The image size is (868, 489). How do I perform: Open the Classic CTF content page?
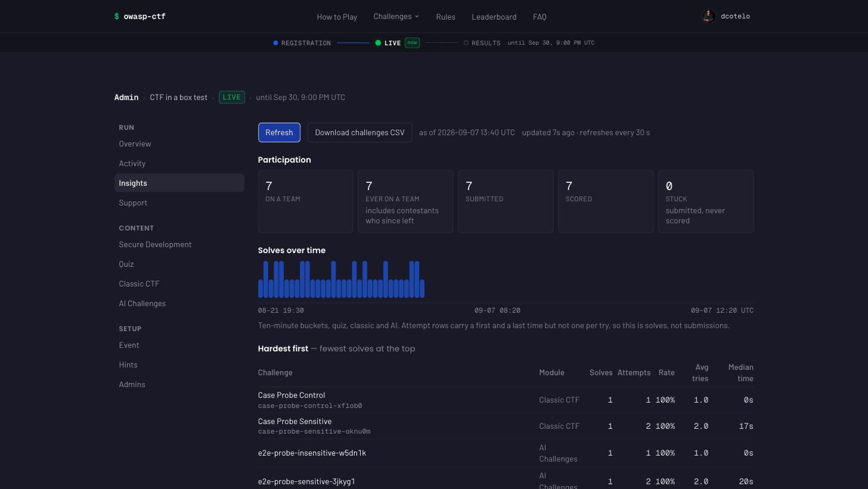pos(179,284)
